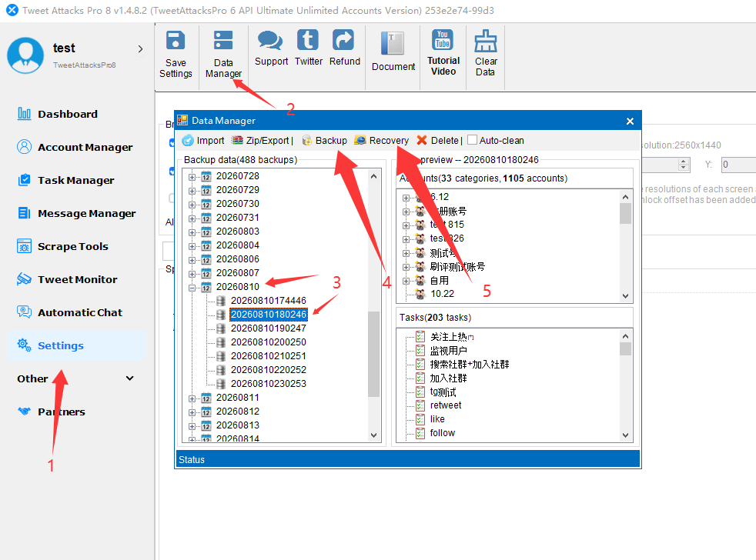Expand the test profile arrow

[x=140, y=48]
